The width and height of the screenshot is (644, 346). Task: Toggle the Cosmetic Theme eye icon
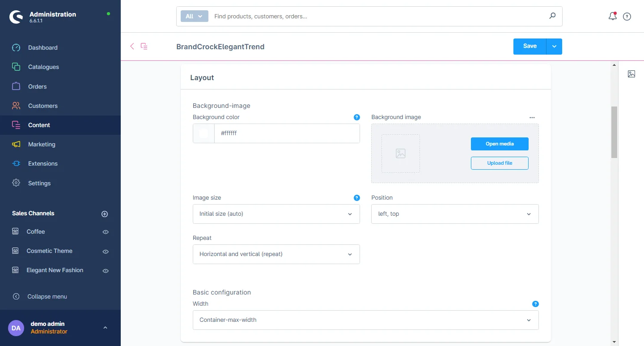[106, 252]
